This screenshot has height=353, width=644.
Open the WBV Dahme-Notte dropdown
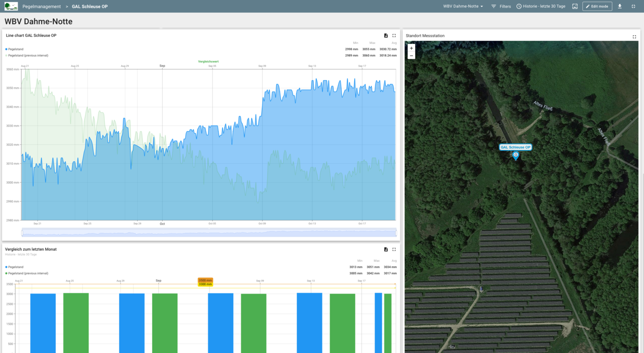coord(463,7)
